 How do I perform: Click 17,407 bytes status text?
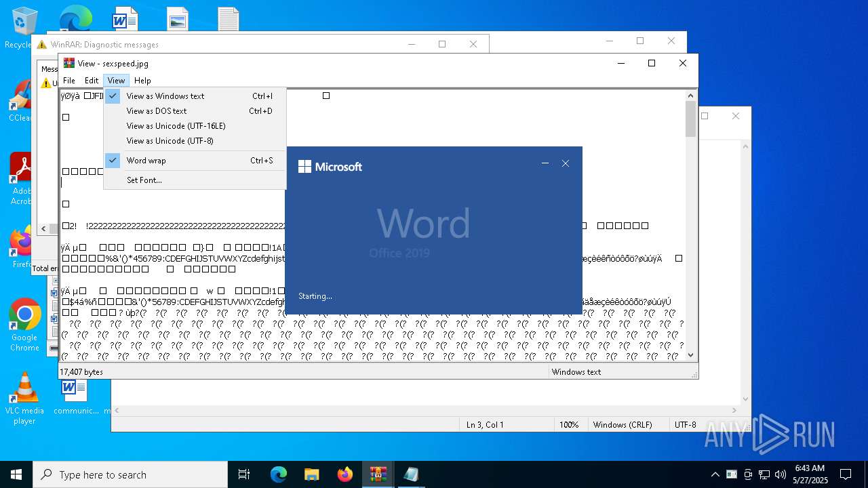point(81,372)
